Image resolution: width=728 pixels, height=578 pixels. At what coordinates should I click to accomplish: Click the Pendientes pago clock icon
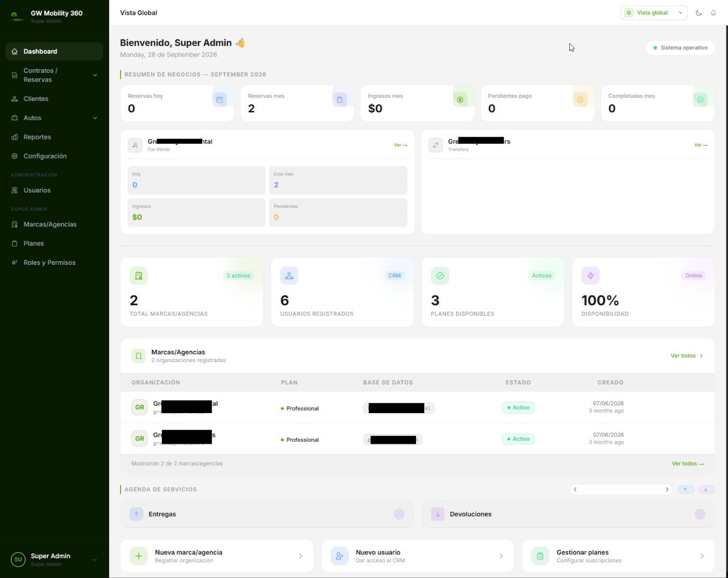580,99
